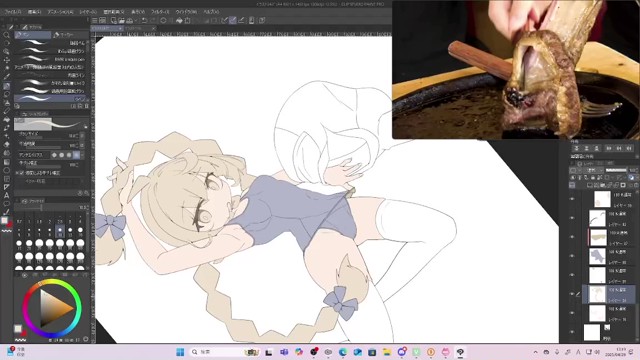Close the first canvas document tab

(x=120, y=29)
